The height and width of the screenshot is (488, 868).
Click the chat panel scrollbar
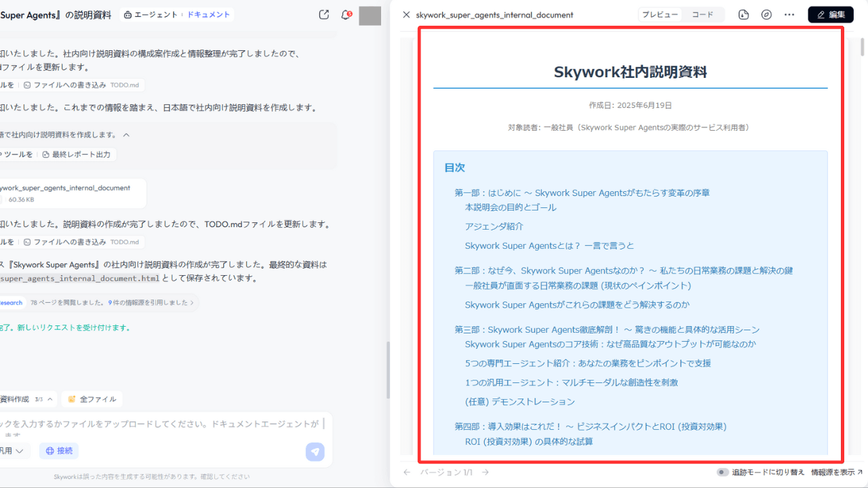(x=388, y=369)
